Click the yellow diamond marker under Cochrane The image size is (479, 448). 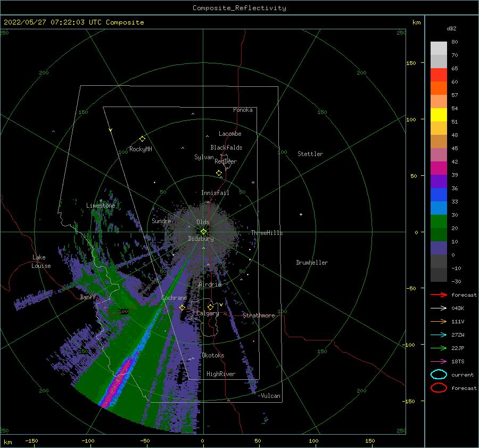182,307
